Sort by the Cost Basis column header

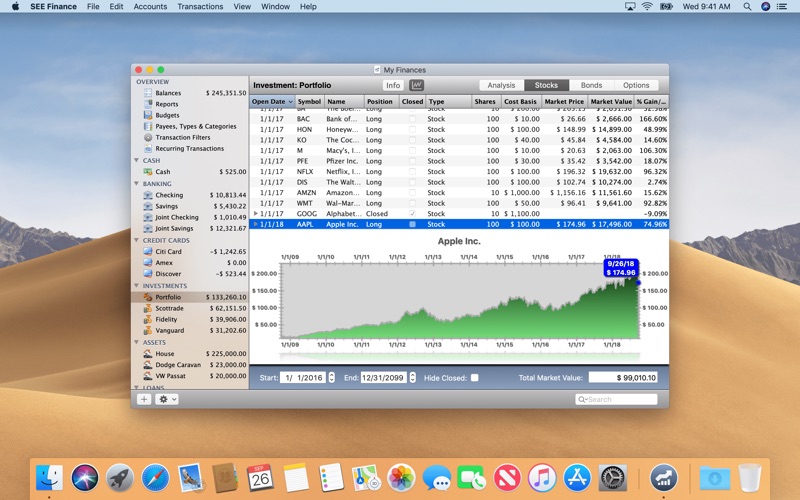pyautogui.click(x=521, y=102)
